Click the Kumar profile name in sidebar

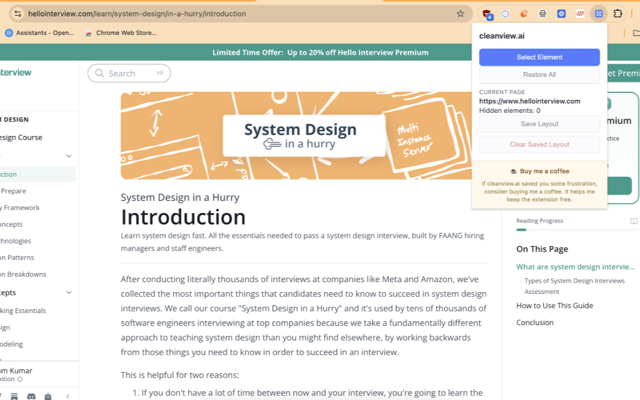click(x=16, y=371)
